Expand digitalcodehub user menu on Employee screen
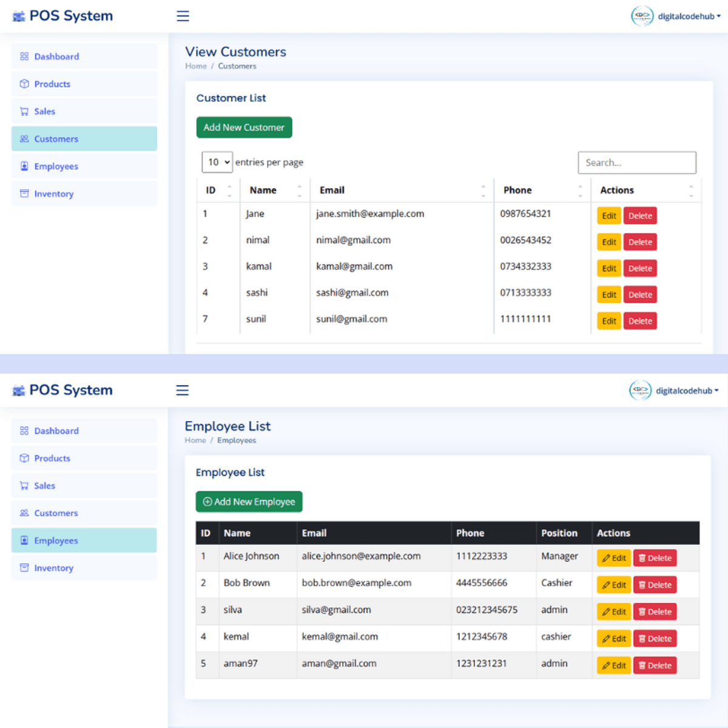This screenshot has width=728, height=728. point(686,391)
